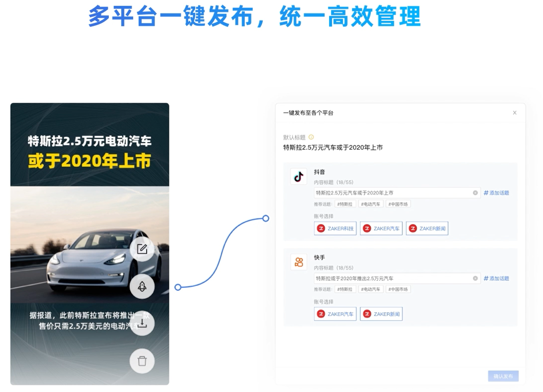Click the download icon on video card
543x392 pixels.
142,323
